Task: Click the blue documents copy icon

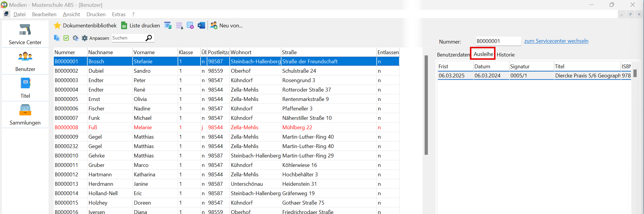Action: click(x=57, y=38)
